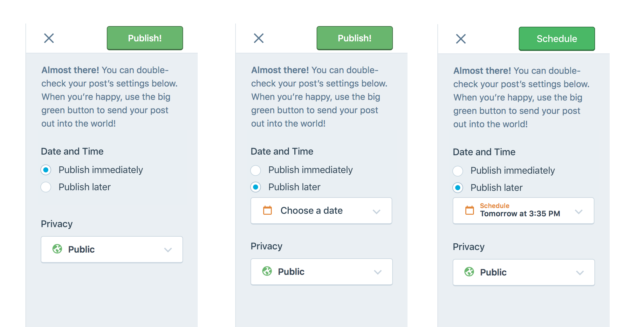
Task: Click the calendar icon next to Tomorrow at 3:35 PM
Action: tap(469, 210)
